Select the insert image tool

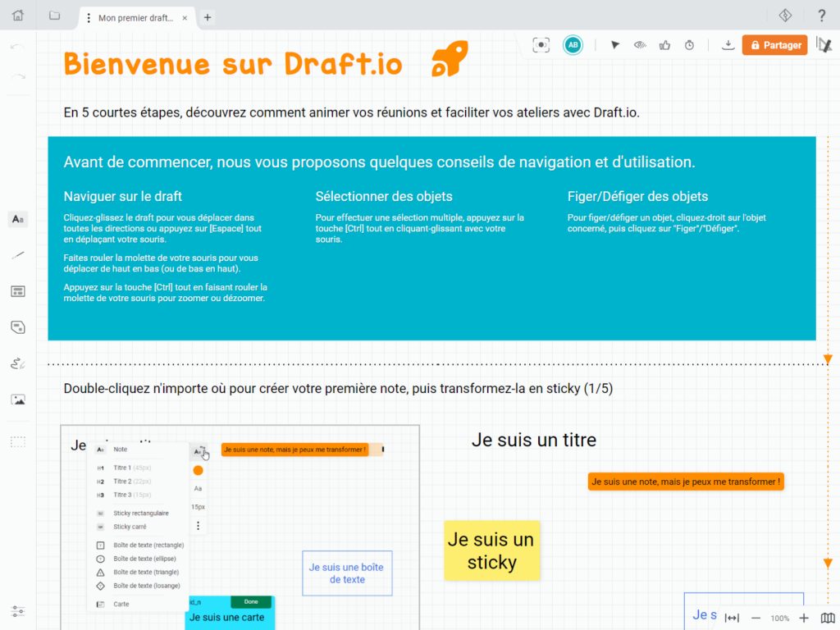(x=18, y=399)
